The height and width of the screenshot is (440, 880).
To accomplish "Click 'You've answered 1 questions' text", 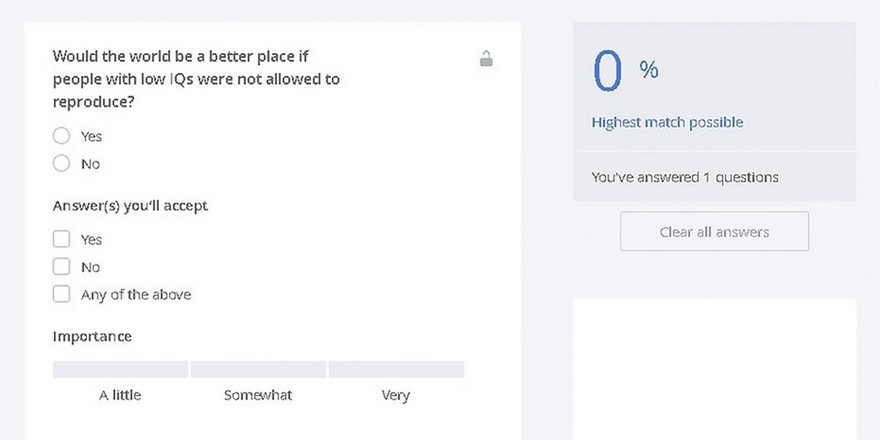I will pyautogui.click(x=685, y=177).
